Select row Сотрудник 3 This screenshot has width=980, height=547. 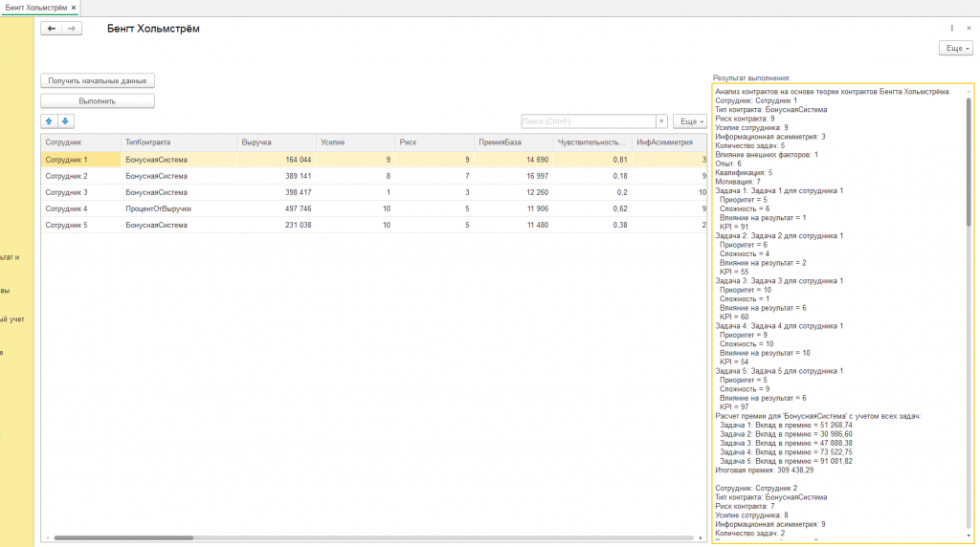point(374,192)
